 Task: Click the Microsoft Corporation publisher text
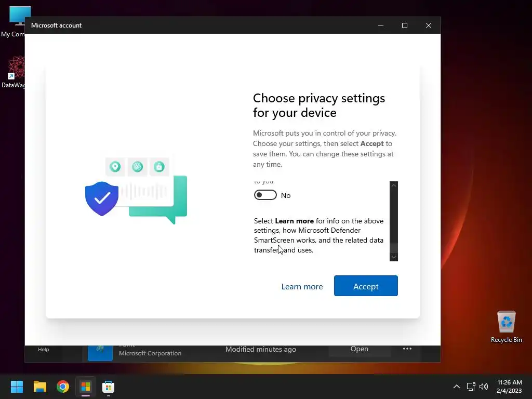tap(150, 353)
